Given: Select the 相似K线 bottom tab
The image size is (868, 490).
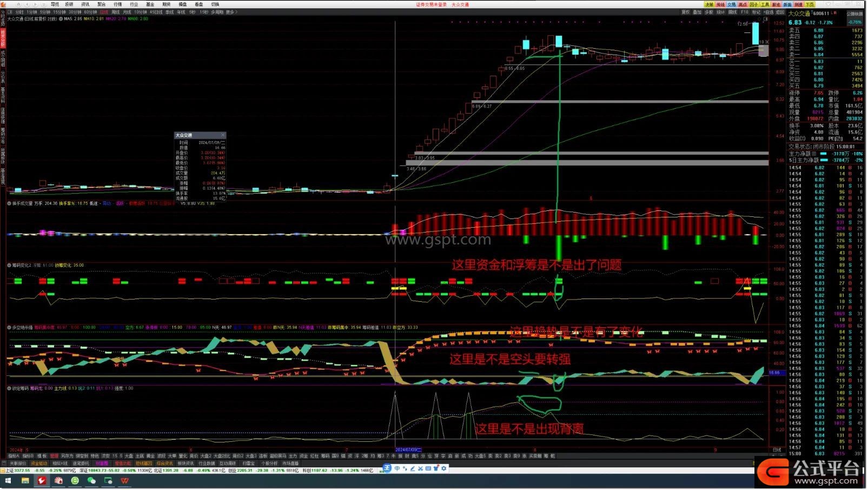Looking at the screenshot, I should tap(60, 463).
